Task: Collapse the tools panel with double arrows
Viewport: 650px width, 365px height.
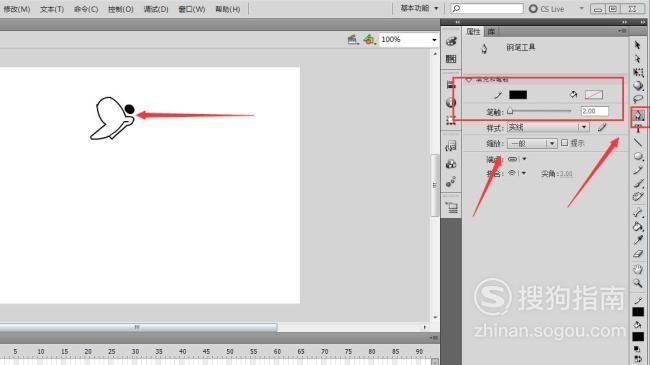Action: coord(643,22)
